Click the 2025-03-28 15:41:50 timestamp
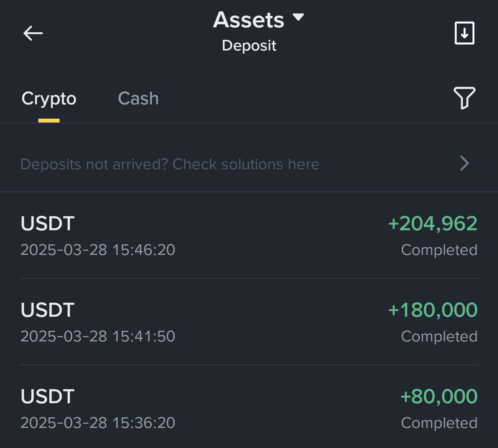The image size is (498, 448). [98, 336]
